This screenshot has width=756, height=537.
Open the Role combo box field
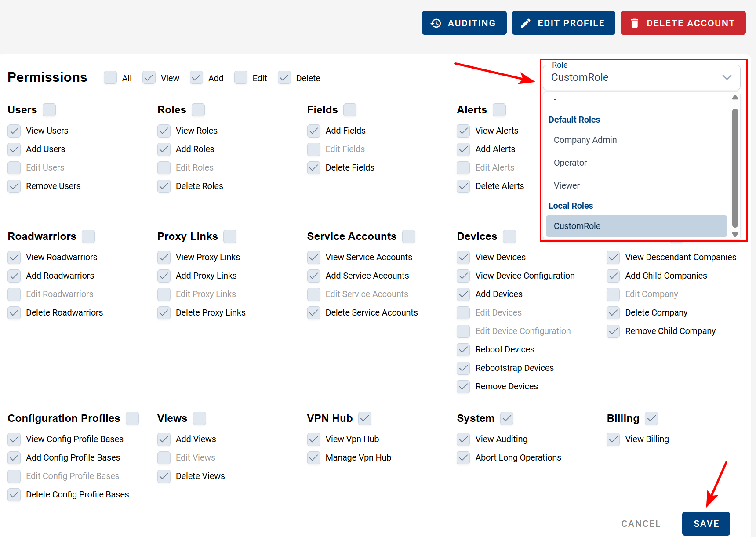(x=615, y=77)
